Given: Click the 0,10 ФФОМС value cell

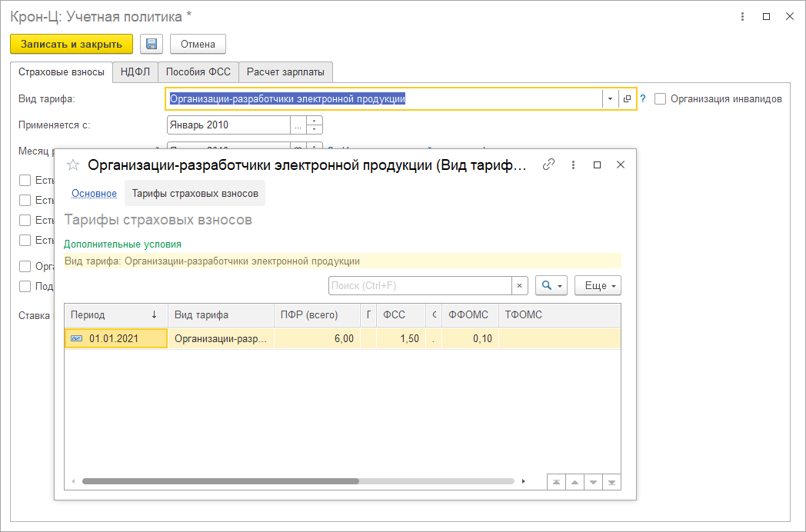Looking at the screenshot, I should tap(470, 339).
